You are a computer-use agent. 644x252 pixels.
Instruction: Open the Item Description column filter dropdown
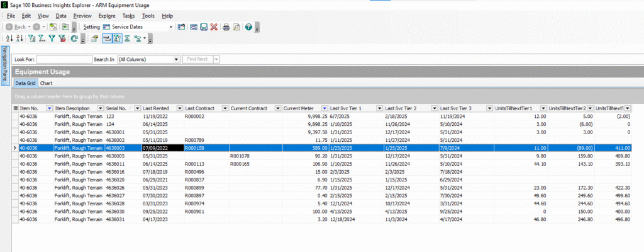(x=100, y=108)
